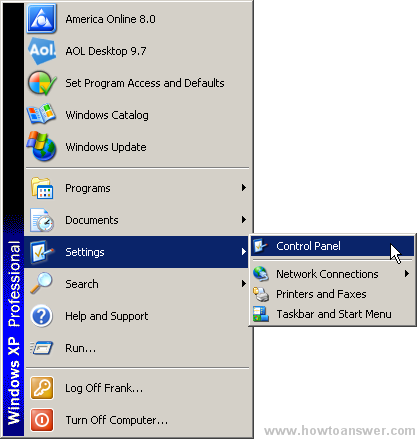Select the Search menu item
This screenshot has height=439, width=417.
(137, 284)
